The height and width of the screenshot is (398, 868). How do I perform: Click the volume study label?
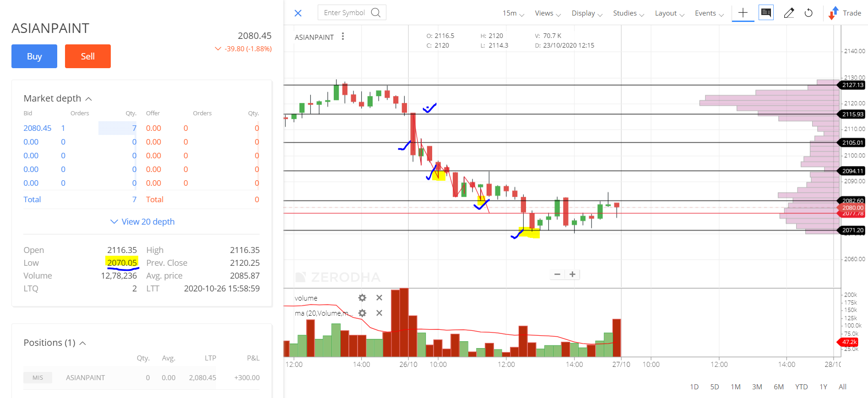pyautogui.click(x=306, y=298)
